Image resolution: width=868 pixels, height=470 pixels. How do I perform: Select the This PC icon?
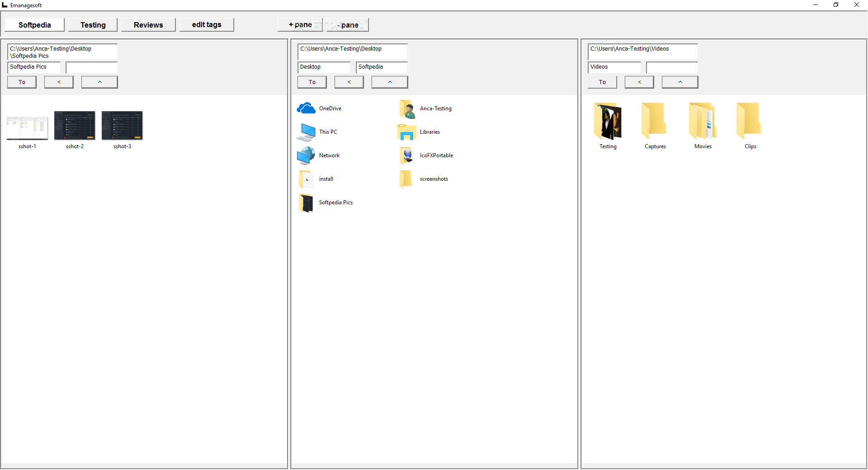tap(306, 132)
